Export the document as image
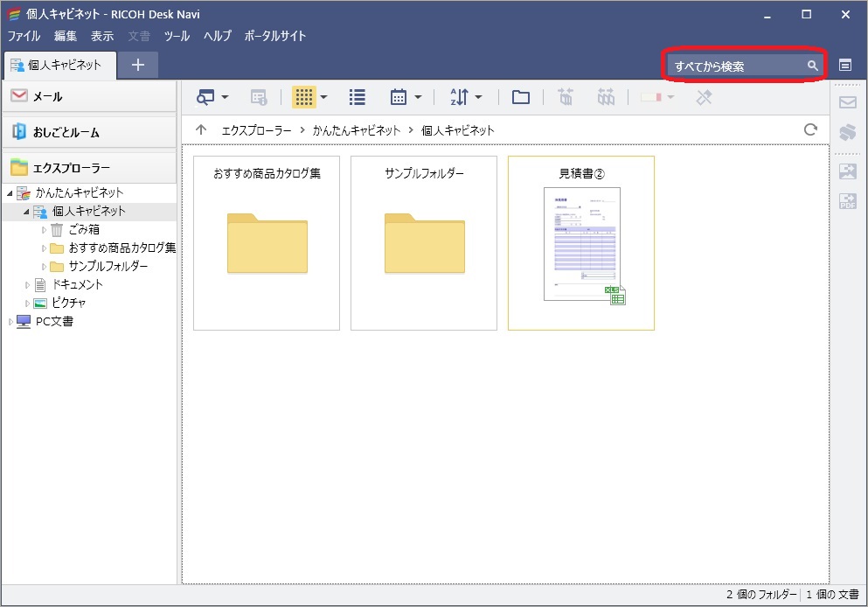Screen dimensions: 868x607 coord(846,170)
